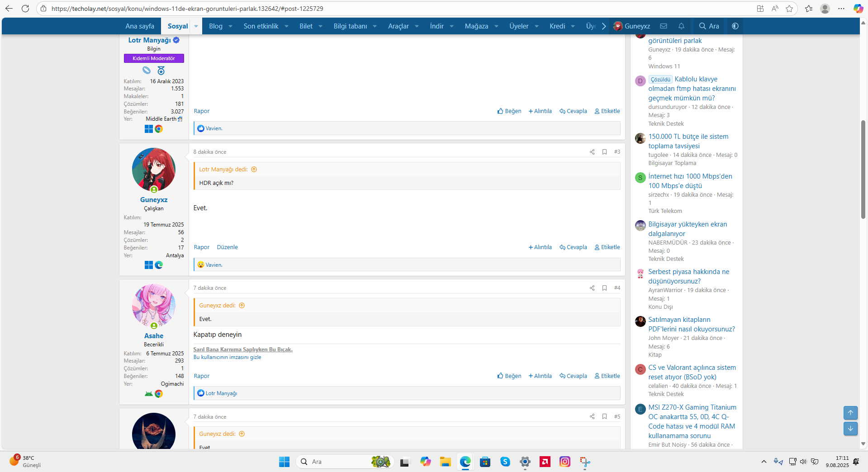The height and width of the screenshot is (472, 868).
Task: Hide Asahe's signature via gizle link
Action: (228, 357)
